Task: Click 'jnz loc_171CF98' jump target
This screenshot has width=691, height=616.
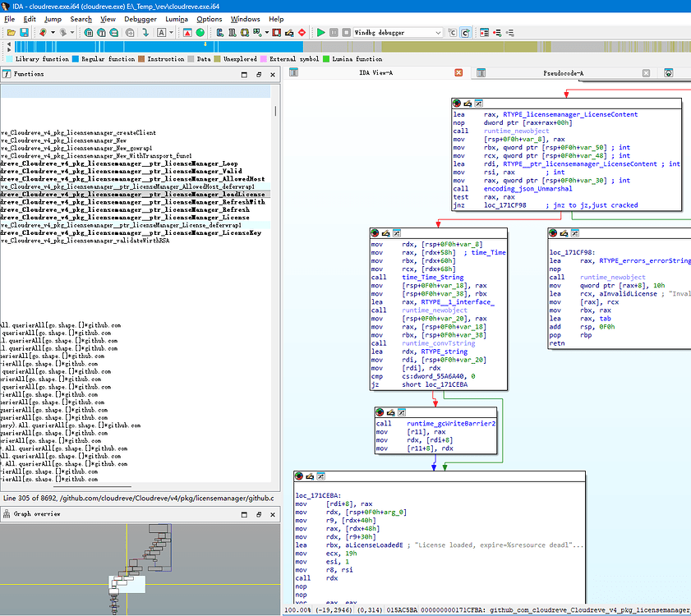Action: click(504, 205)
